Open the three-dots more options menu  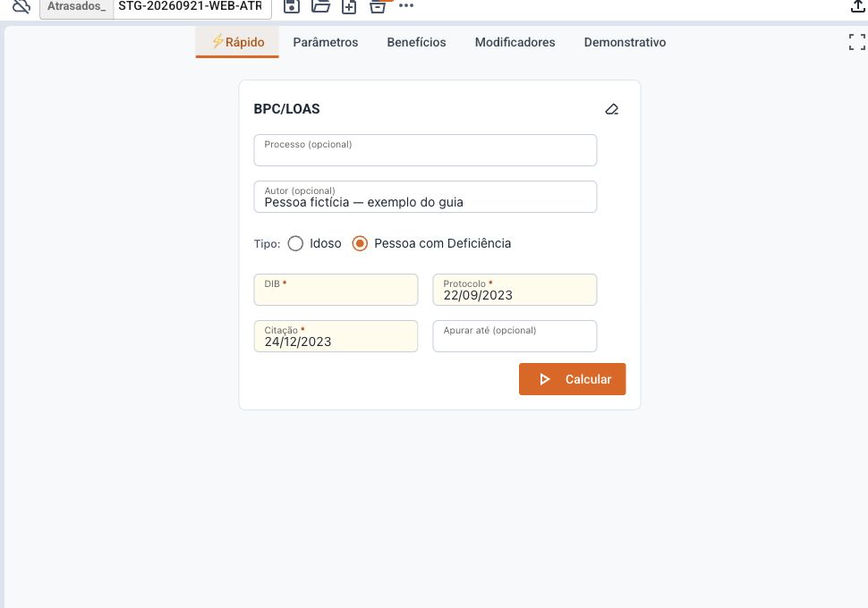click(x=405, y=5)
